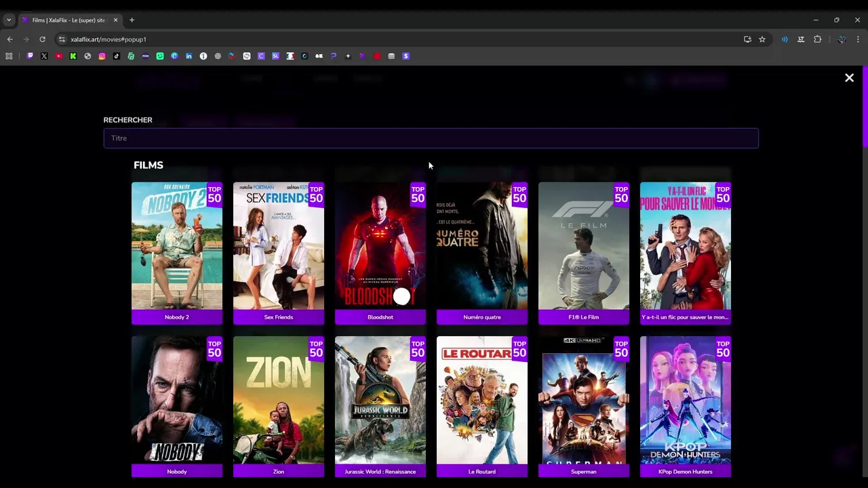The width and height of the screenshot is (868, 488).
Task: Open the Kick bookmark
Action: pyautogui.click(x=73, y=56)
